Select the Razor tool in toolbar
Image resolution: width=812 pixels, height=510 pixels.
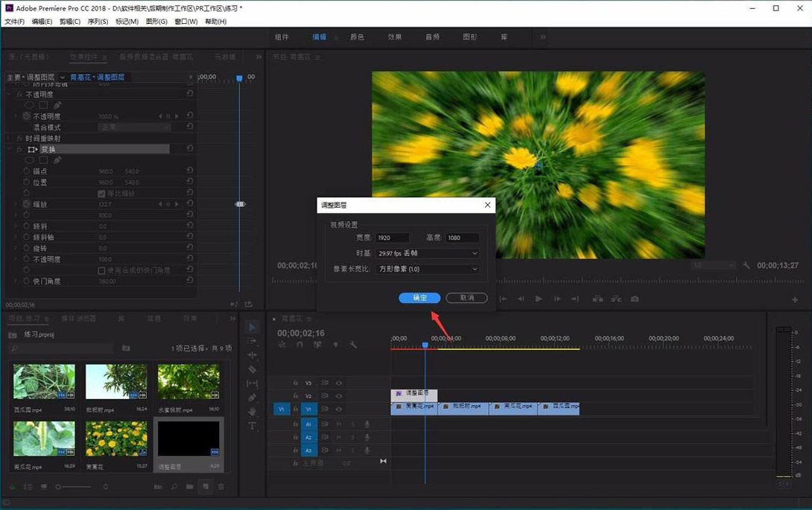point(252,369)
